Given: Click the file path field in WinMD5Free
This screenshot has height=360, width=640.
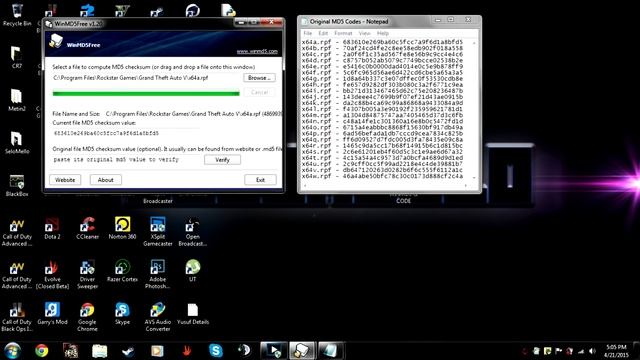Looking at the screenshot, I should 146,78.
